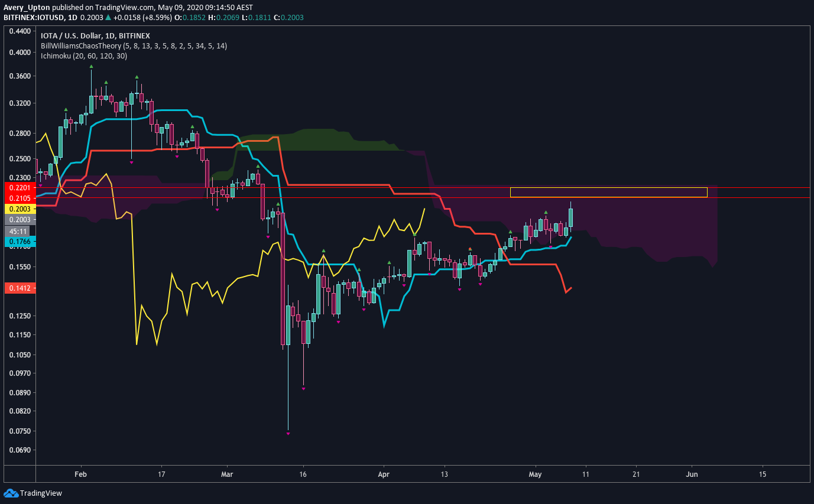Click the TradingView cloud logo
The image size is (814, 504).
(x=11, y=493)
